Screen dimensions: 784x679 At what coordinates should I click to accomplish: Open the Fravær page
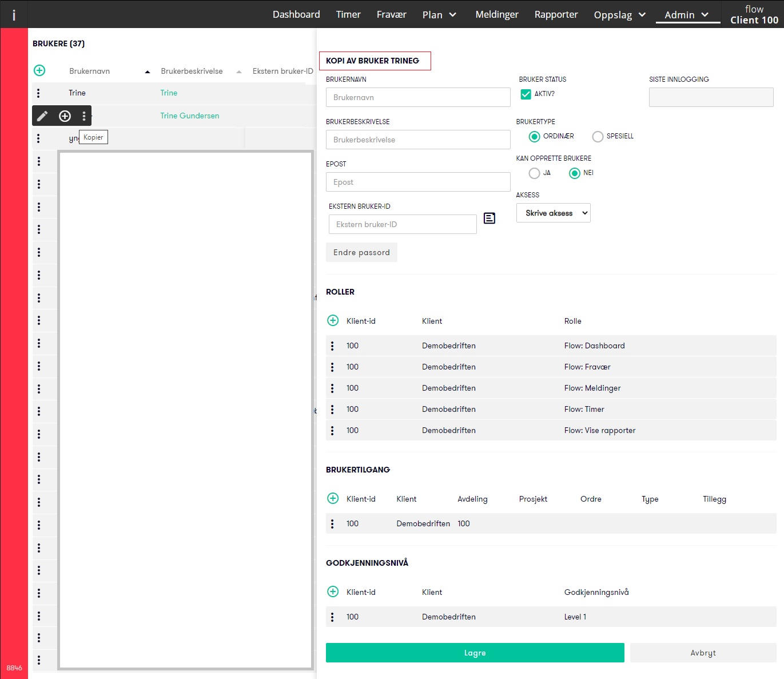tap(392, 14)
